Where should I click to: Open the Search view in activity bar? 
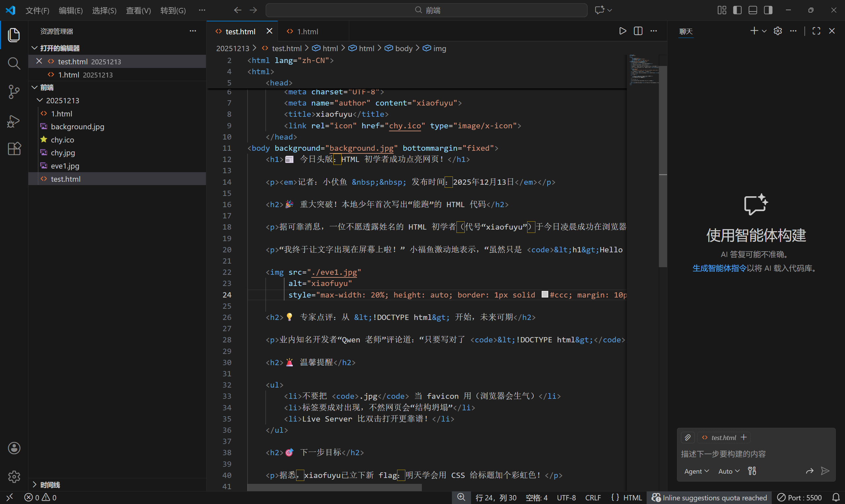point(14,64)
